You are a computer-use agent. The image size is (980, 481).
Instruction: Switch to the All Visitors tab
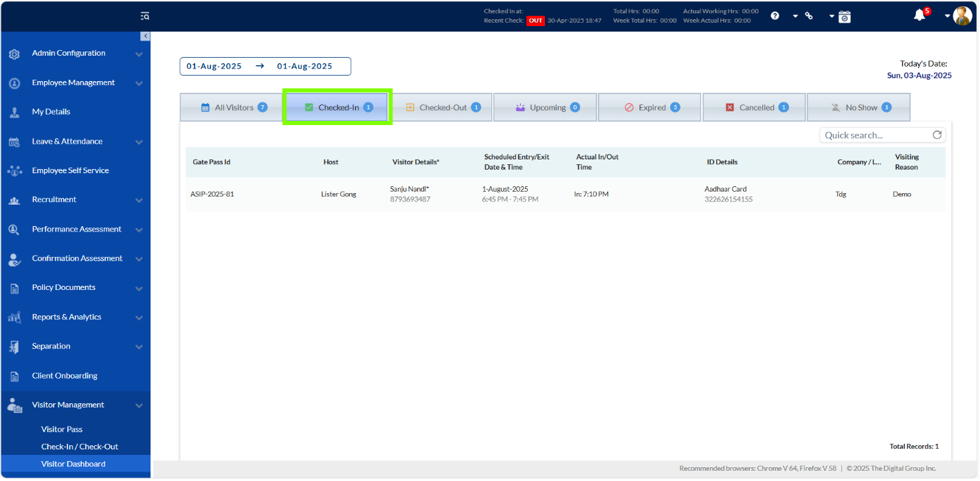click(x=232, y=107)
